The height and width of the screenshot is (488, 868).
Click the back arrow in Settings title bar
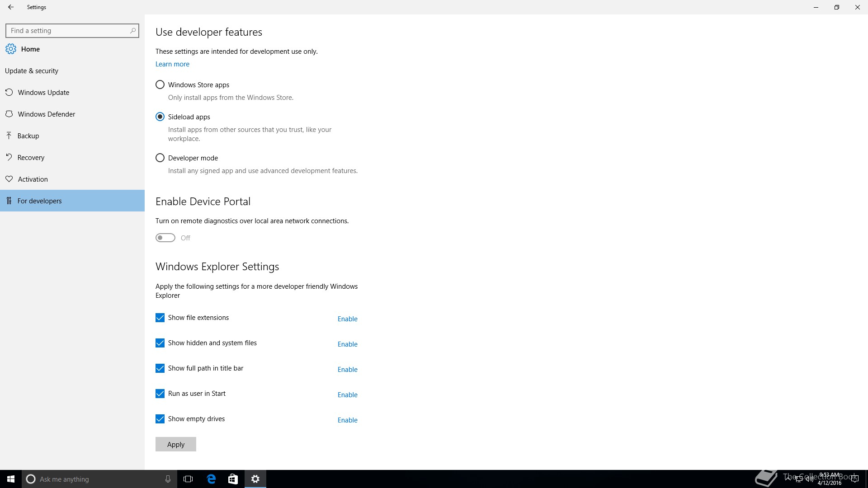pyautogui.click(x=11, y=7)
